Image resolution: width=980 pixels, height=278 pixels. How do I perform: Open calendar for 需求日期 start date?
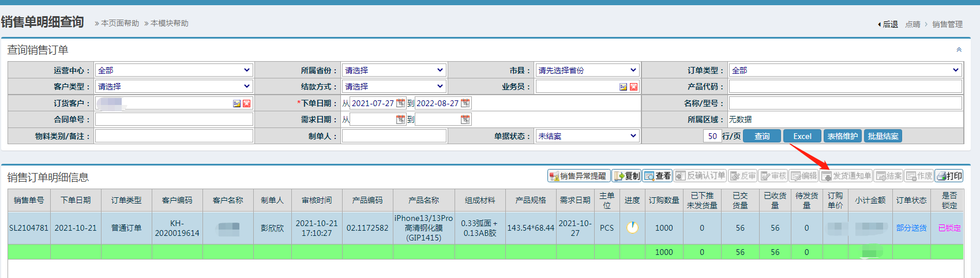[400, 119]
